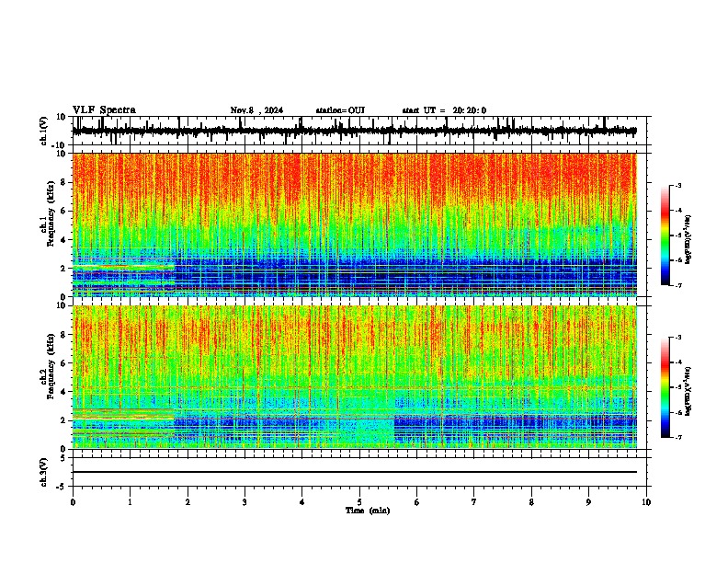The width and height of the screenshot is (728, 563).
Task: Click the 'station=OUI' header label
Action: click(340, 110)
